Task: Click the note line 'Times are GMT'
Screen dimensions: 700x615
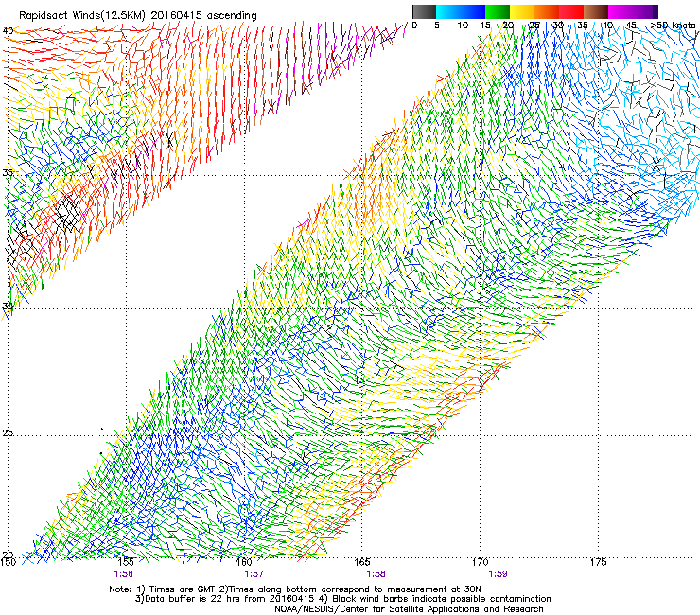Action: click(183, 589)
